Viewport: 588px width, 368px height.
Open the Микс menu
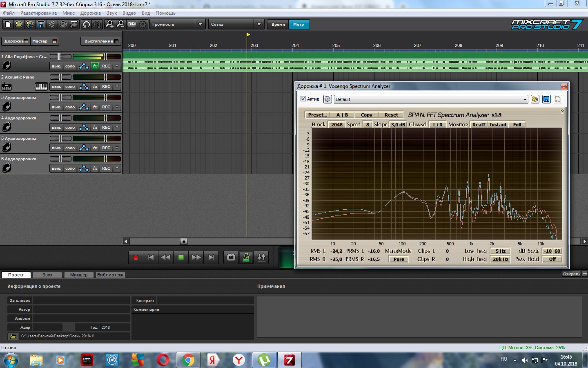(x=68, y=13)
